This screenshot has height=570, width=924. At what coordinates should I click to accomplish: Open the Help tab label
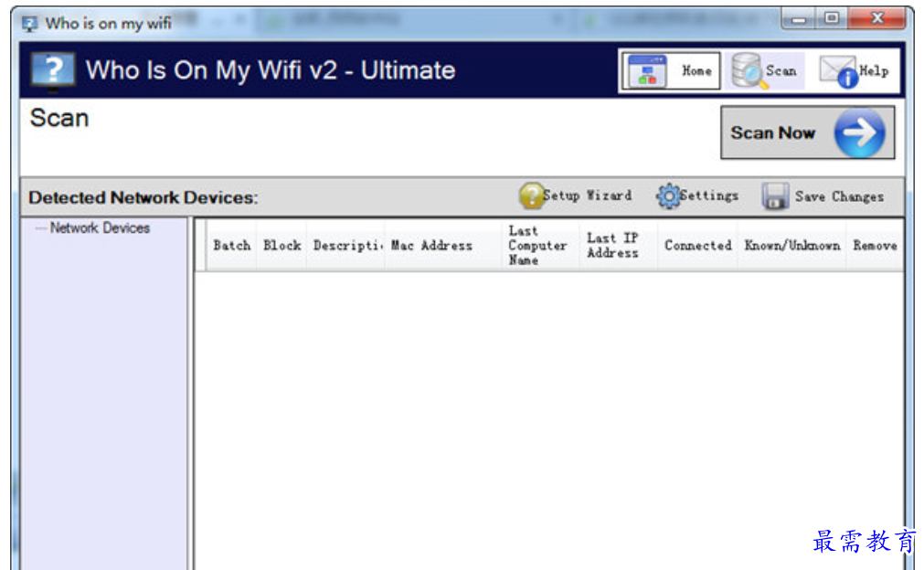(874, 70)
